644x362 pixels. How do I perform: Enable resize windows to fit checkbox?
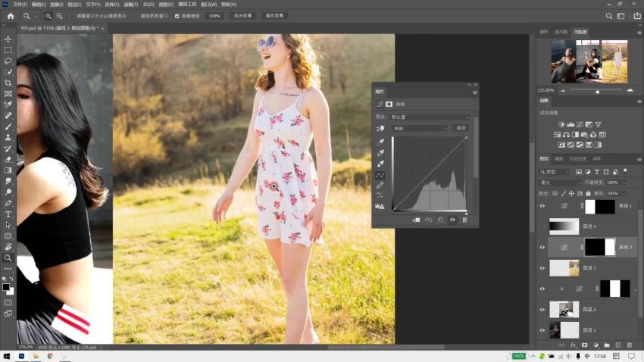[x=72, y=16]
